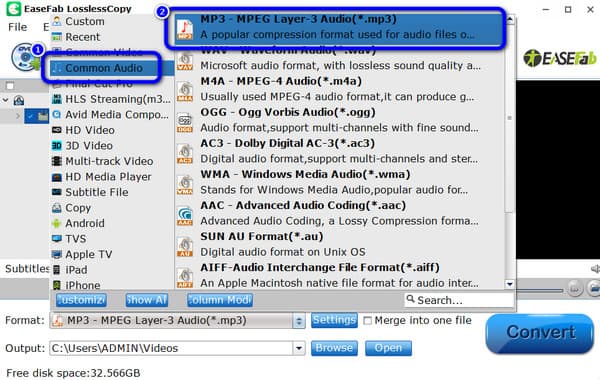Click the EaseFab logo

559,59
